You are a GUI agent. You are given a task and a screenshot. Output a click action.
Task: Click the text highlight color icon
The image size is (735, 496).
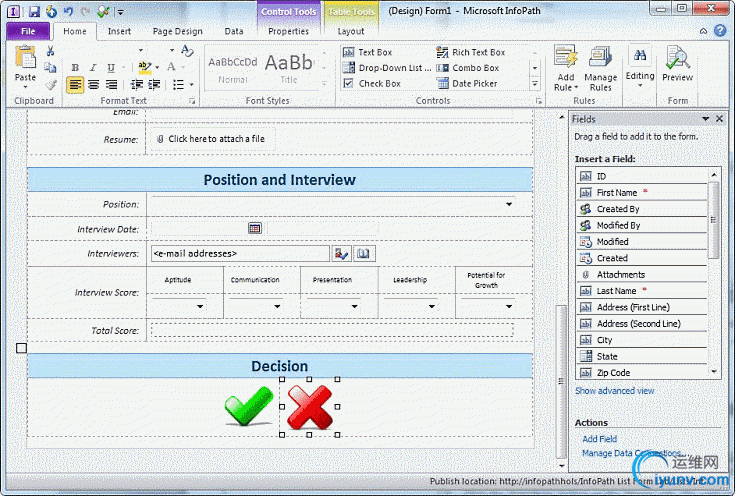tap(145, 68)
